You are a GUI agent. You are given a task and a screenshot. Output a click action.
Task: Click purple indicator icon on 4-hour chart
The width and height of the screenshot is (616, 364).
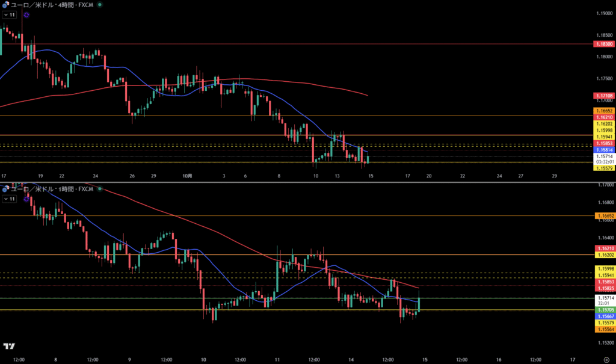coord(26,14)
